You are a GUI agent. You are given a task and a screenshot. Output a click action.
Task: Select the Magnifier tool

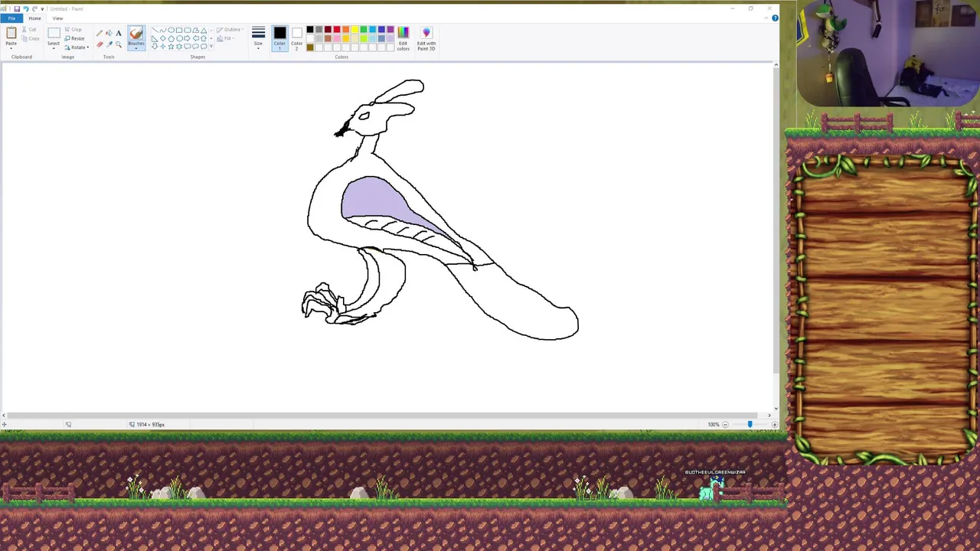click(119, 44)
